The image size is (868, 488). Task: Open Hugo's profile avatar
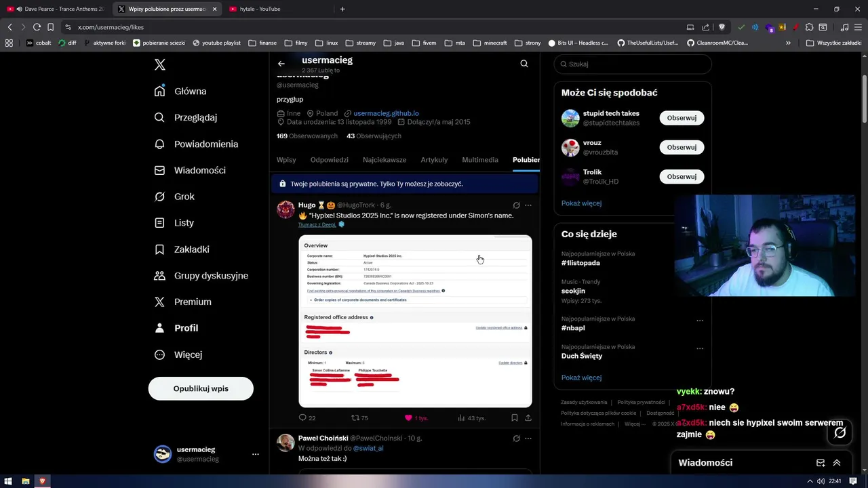coord(285,209)
